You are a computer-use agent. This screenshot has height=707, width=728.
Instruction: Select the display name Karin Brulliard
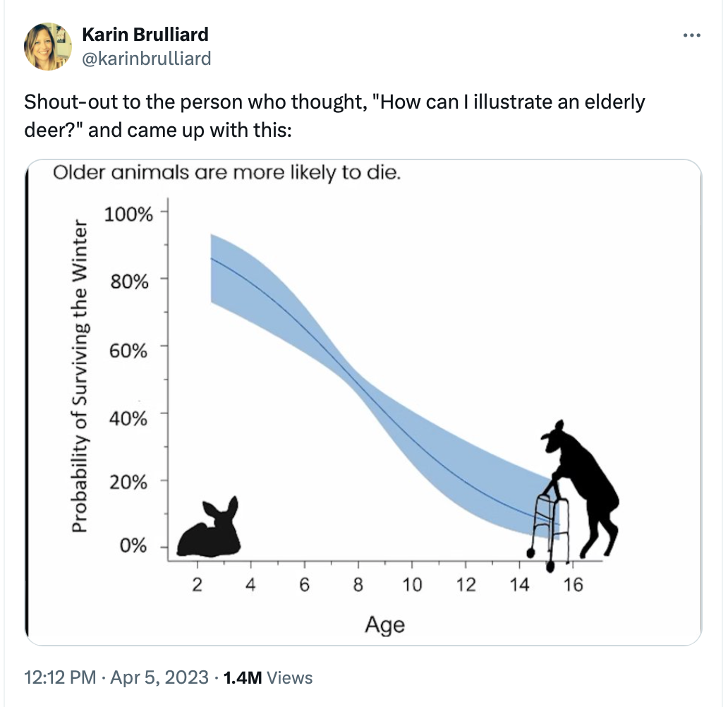145,34
